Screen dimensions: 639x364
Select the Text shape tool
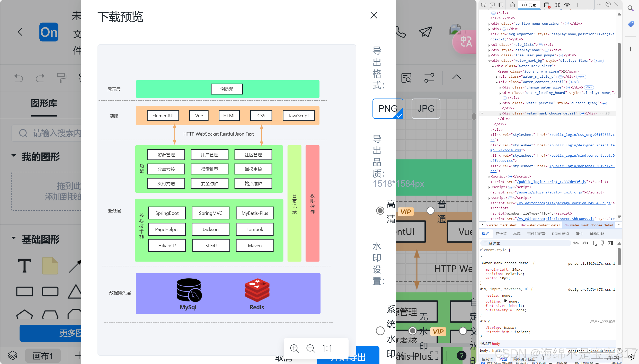pos(24,266)
